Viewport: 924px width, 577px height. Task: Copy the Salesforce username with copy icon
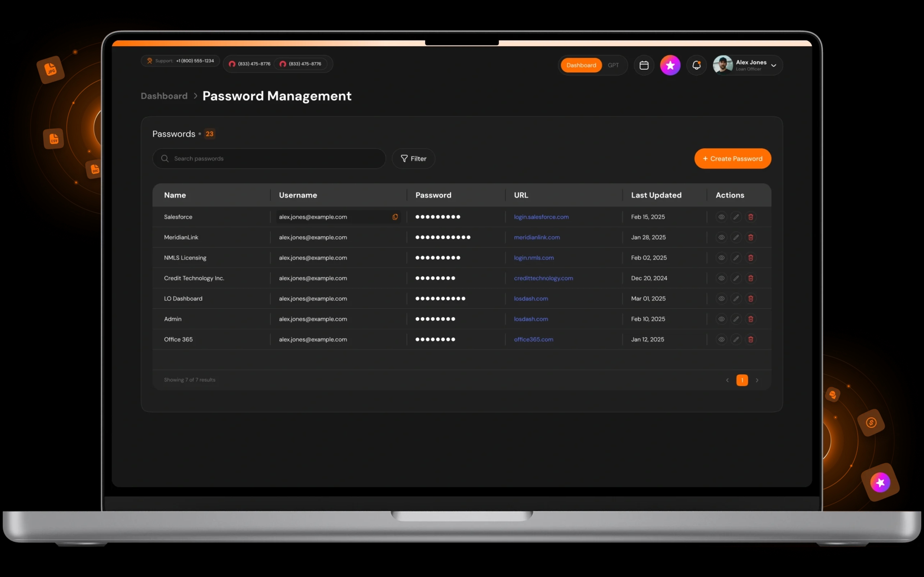point(395,217)
